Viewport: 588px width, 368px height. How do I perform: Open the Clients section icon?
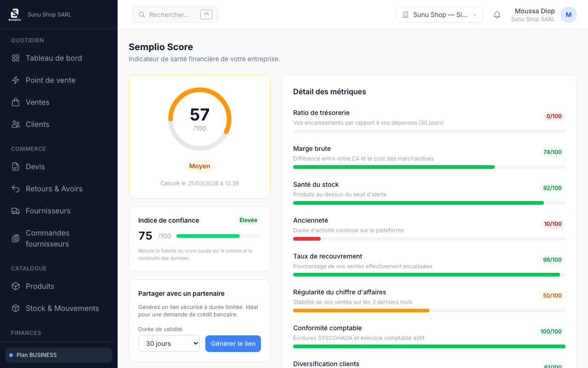coord(15,124)
